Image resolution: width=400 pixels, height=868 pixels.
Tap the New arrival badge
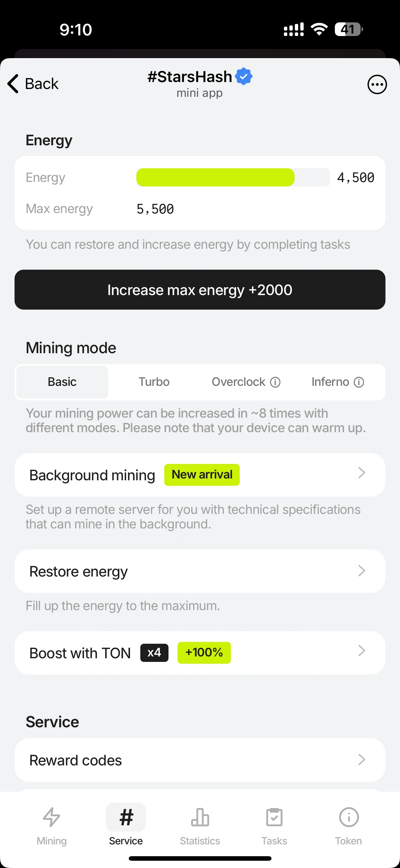[202, 475]
